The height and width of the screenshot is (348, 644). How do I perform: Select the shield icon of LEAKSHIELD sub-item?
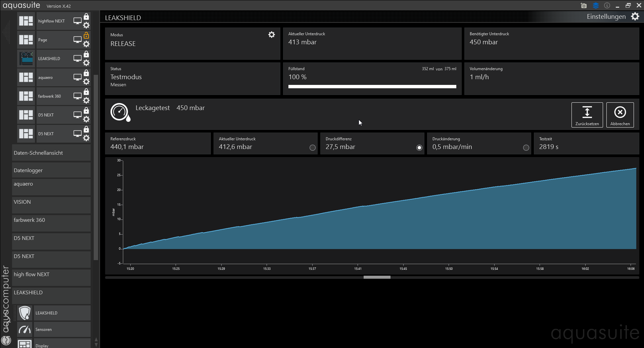pyautogui.click(x=25, y=313)
